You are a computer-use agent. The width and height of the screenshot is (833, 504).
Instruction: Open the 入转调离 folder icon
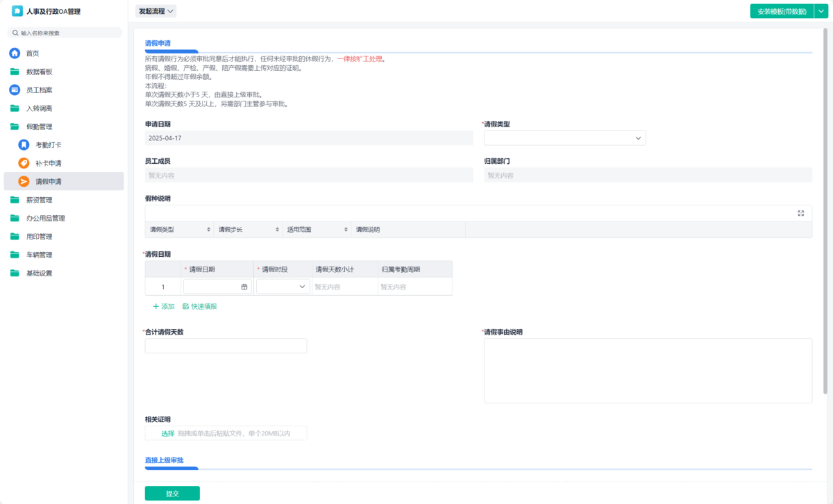click(15, 108)
